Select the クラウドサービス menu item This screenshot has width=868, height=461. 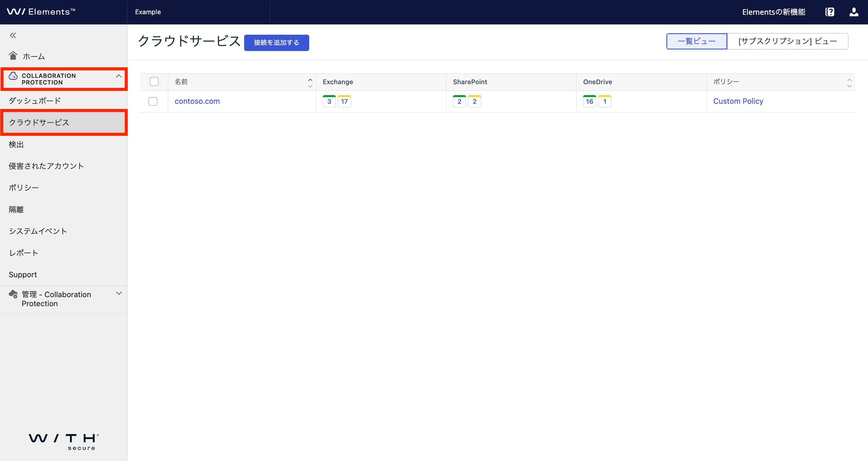tap(64, 122)
